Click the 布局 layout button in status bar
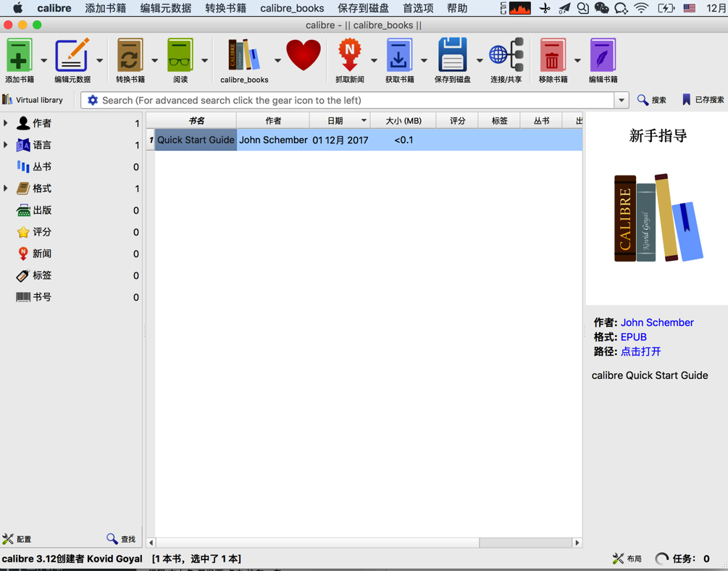 tap(627, 559)
